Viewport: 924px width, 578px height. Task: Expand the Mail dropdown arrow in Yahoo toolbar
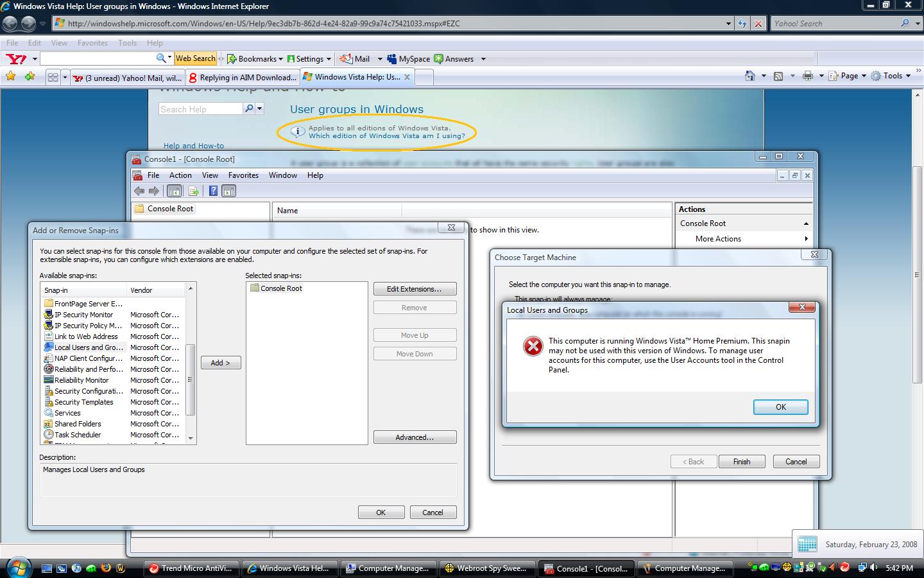tap(379, 58)
